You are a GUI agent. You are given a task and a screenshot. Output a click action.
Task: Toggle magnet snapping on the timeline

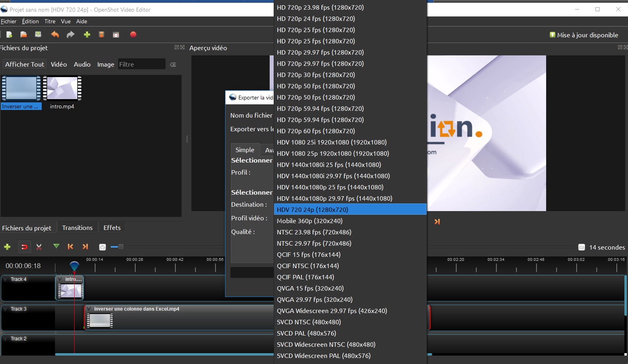click(x=24, y=247)
